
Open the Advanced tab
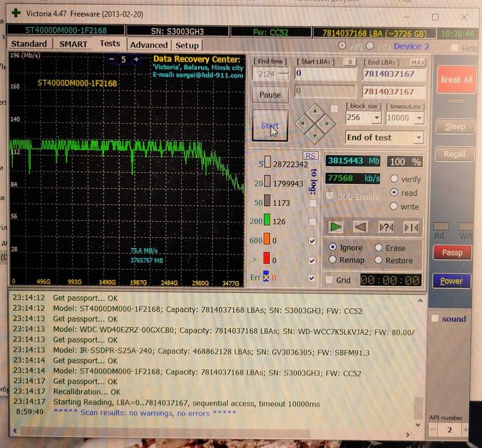click(x=149, y=45)
